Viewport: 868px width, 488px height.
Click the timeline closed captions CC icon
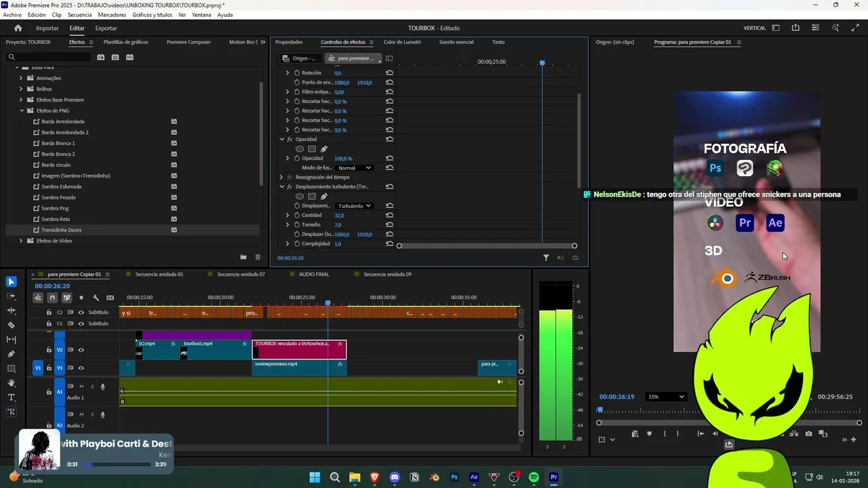(110, 298)
